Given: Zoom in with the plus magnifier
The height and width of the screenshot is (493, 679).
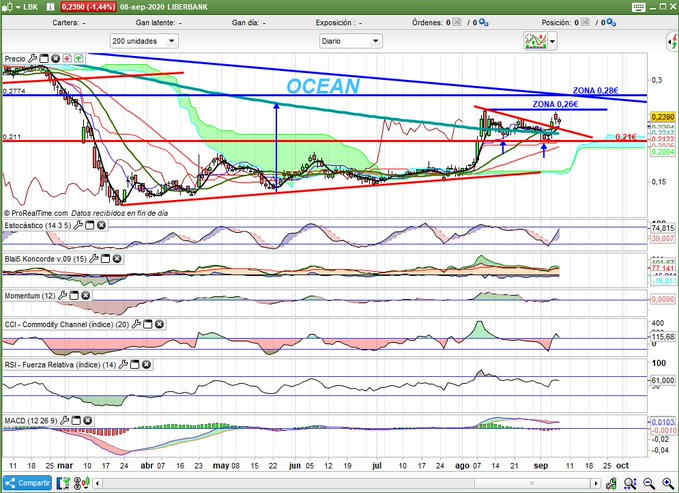Looking at the screenshot, I should click(x=668, y=483).
